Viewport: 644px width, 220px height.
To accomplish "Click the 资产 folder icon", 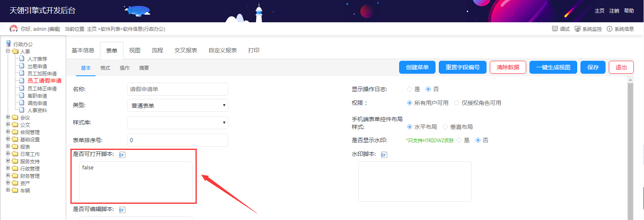I will pyautogui.click(x=15, y=183).
